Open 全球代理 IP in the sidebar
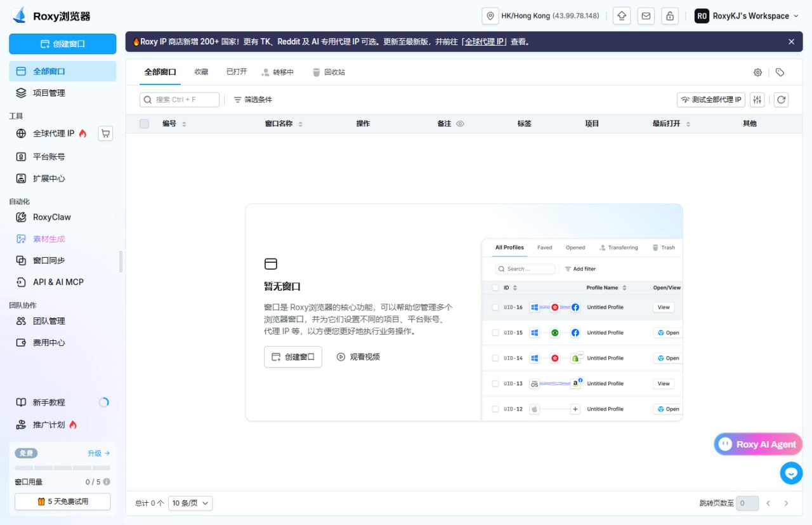Image resolution: width=812 pixels, height=525 pixels. [x=52, y=133]
